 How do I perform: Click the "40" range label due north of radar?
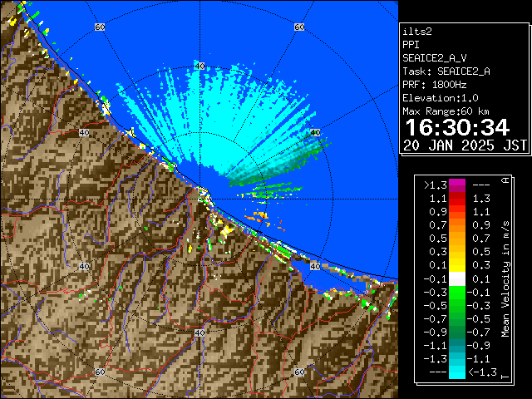tap(199, 66)
